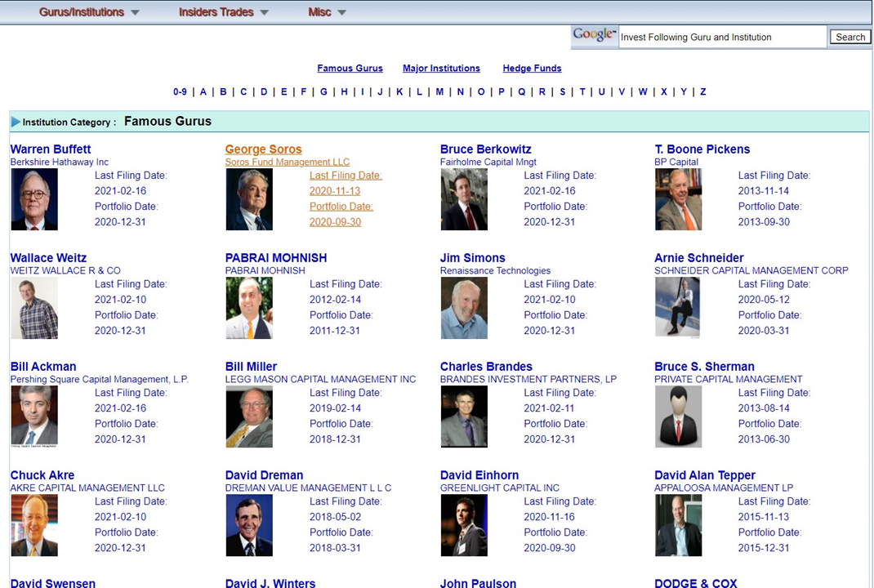Select letter Z in alphabet index
The height and width of the screenshot is (588, 874).
pyautogui.click(x=703, y=92)
